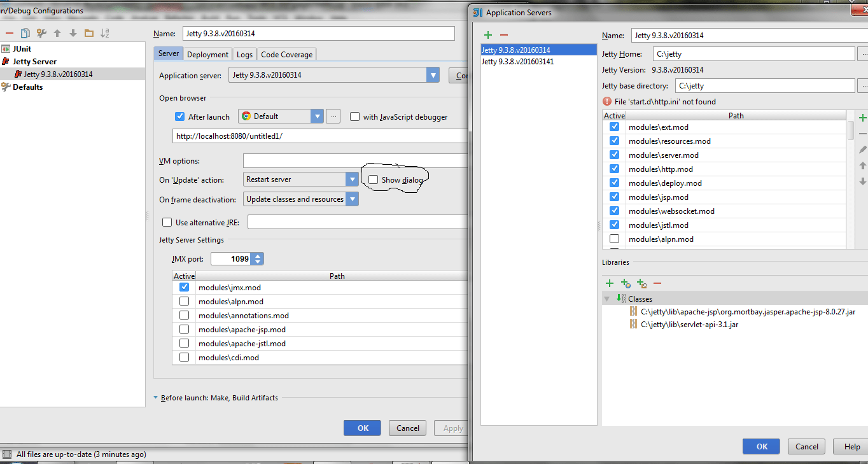
Task: Click the Chrome icon in the browser combo box
Action: pyautogui.click(x=246, y=116)
